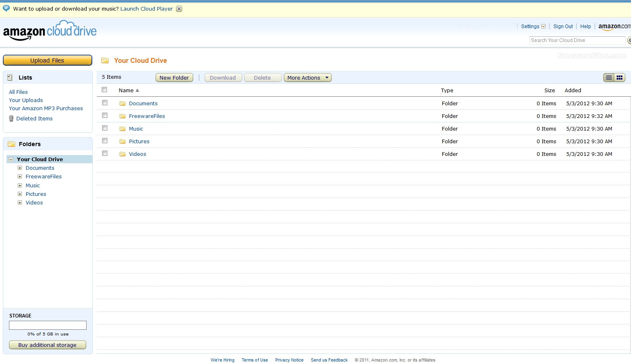Select Pictures in the folder tree
The height and width of the screenshot is (364, 631).
tap(36, 194)
